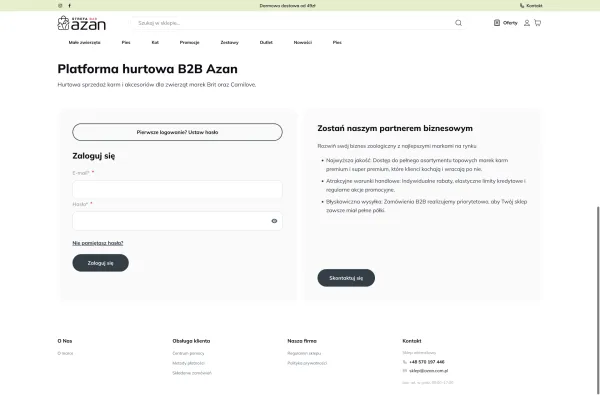Toggle password visibility eye icon
Screen dimensions: 600x395
[x=274, y=221]
